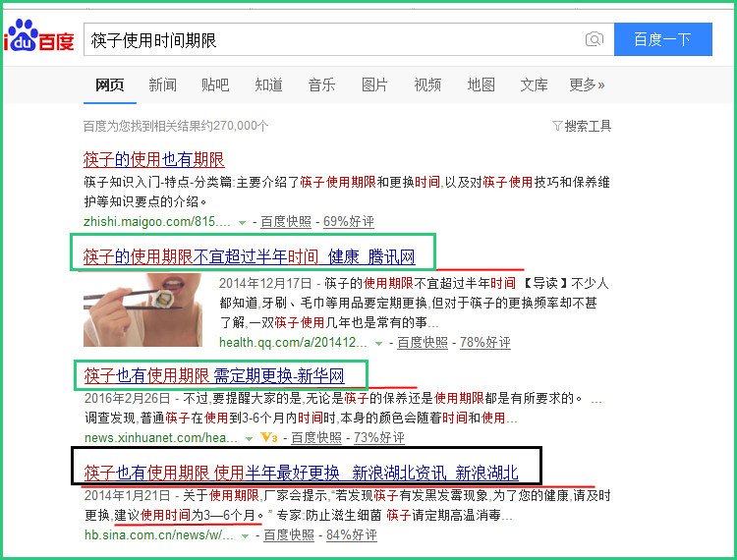Expand dropdown arrow next to news.xinhuanet.com
The image size is (737, 560).
click(x=250, y=439)
